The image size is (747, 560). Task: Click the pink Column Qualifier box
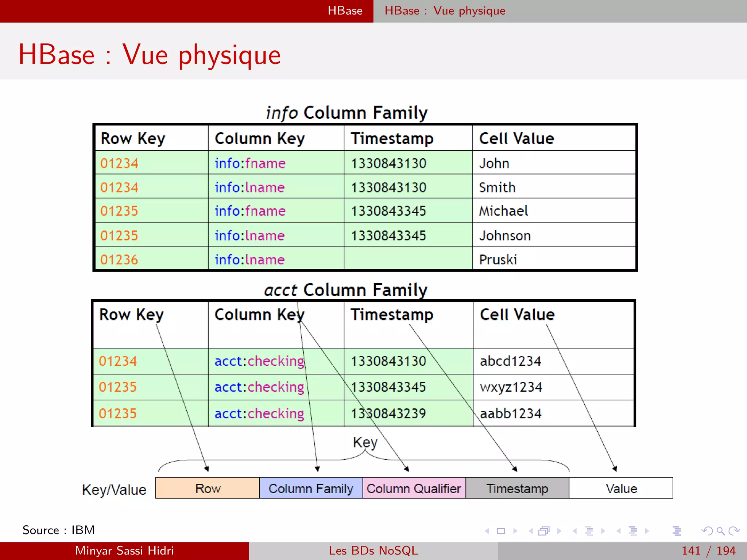[414, 488]
